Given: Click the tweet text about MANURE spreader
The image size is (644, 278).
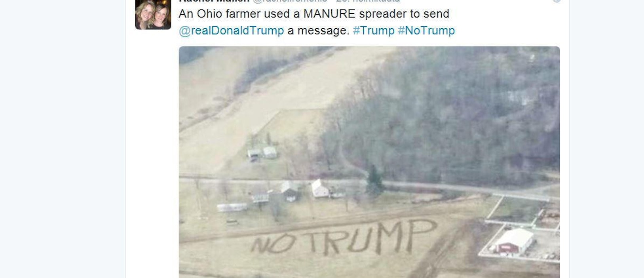Looking at the screenshot, I should (x=317, y=22).
